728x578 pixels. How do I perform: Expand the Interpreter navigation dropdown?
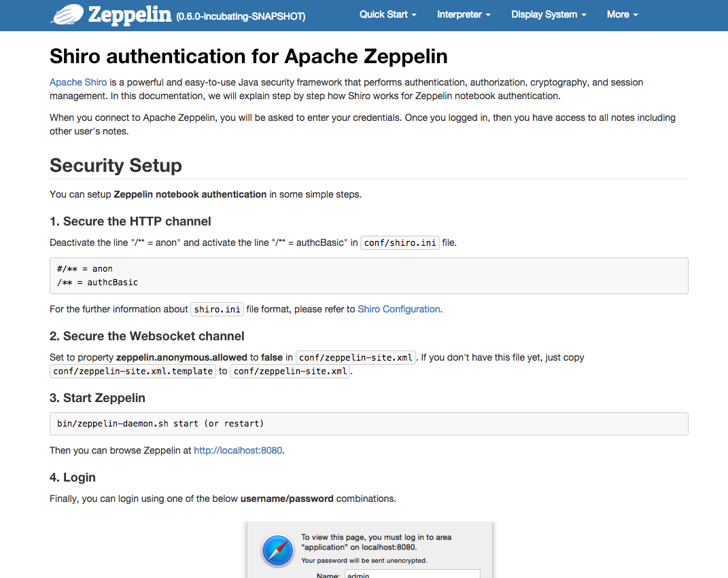[x=464, y=14]
